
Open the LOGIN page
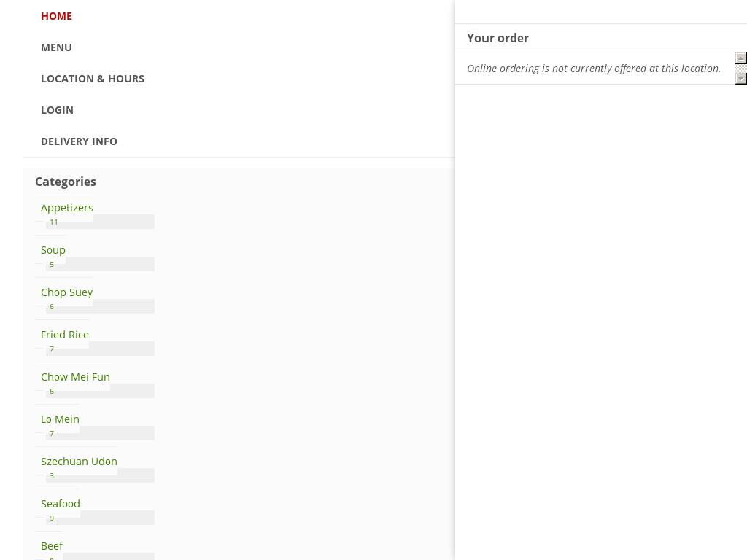[57, 110]
